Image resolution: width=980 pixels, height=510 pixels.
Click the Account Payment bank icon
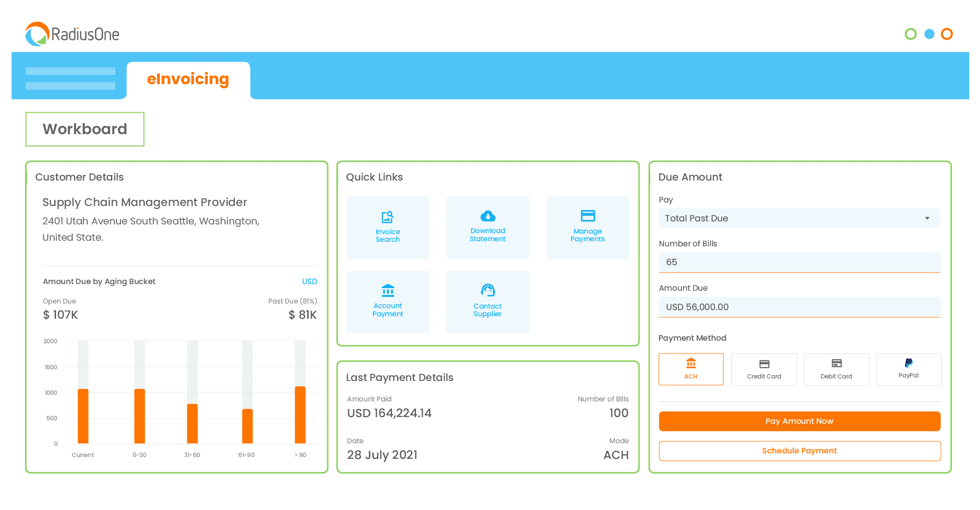(x=387, y=291)
